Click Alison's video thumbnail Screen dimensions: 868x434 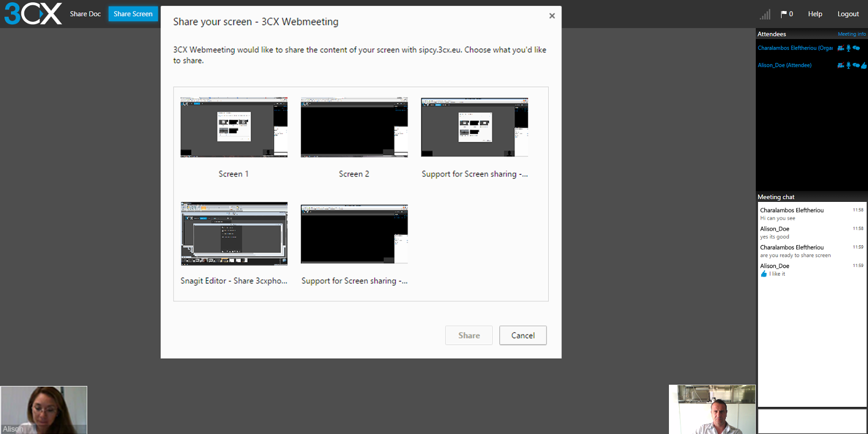pyautogui.click(x=43, y=410)
